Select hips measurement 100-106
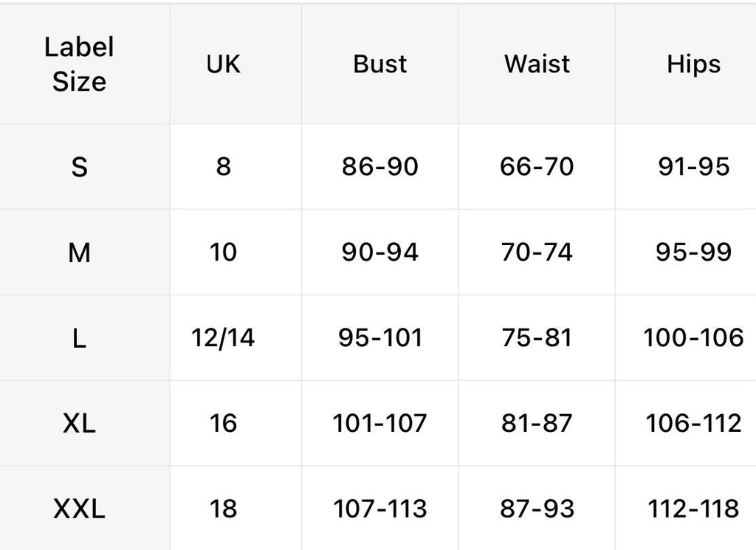The width and height of the screenshot is (756, 550). 693,338
